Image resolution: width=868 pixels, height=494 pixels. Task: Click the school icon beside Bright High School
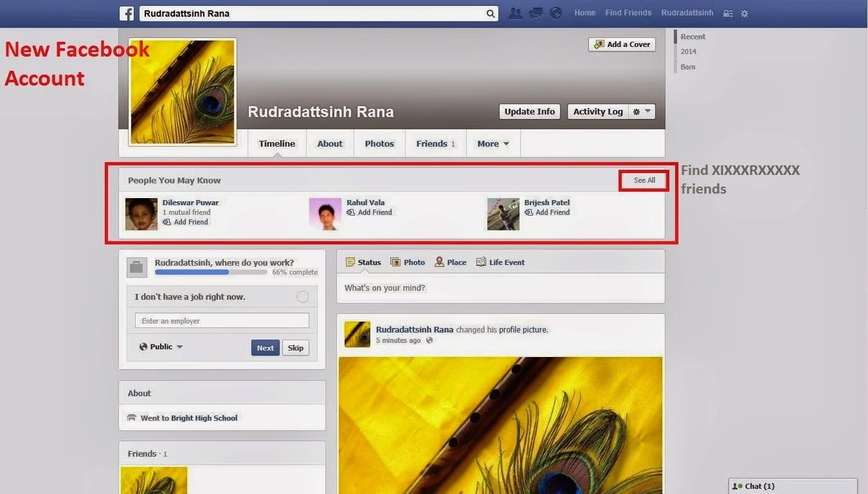132,418
